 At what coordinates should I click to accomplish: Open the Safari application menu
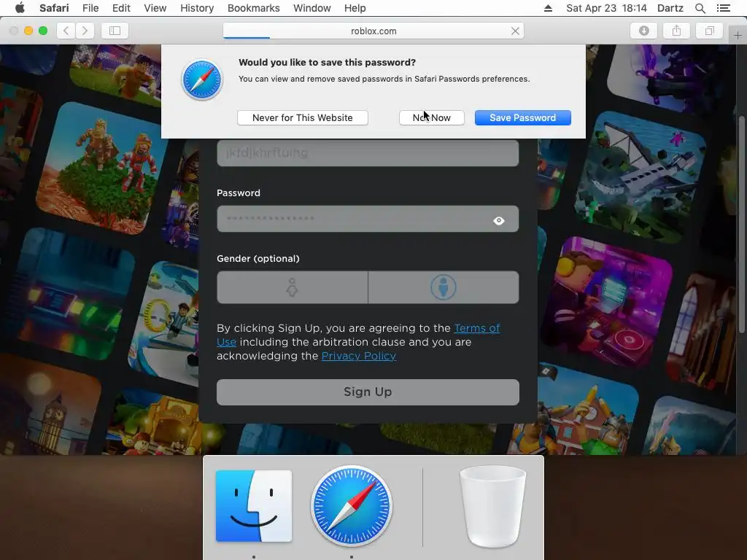pos(54,8)
